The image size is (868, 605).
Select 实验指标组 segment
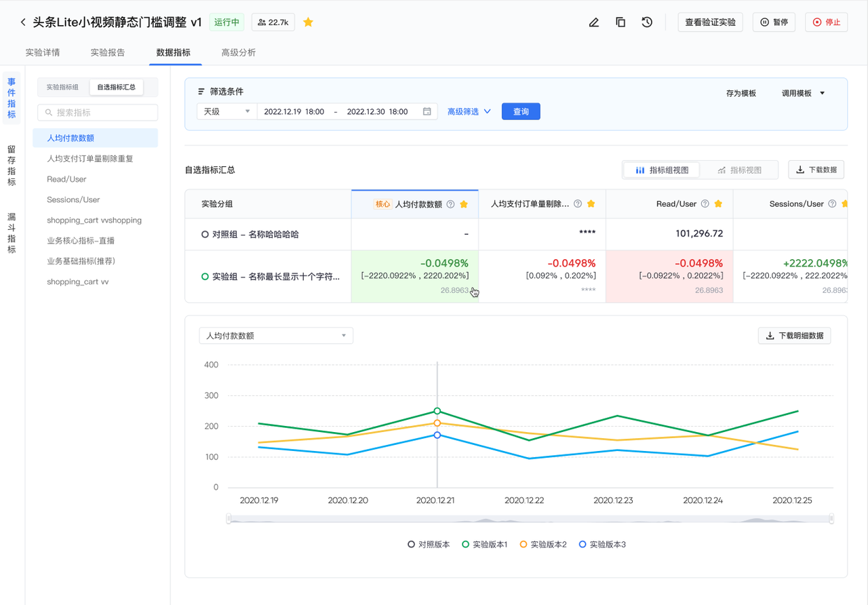62,87
